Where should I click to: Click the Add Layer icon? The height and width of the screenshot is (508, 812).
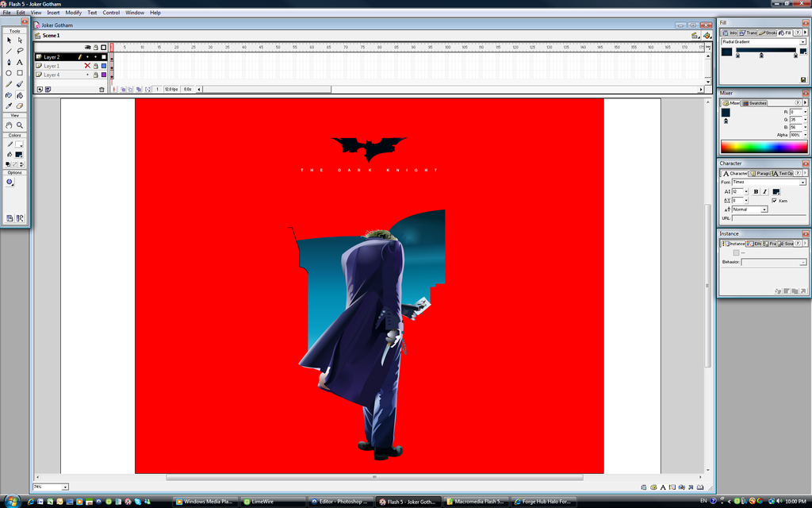pyautogui.click(x=40, y=90)
